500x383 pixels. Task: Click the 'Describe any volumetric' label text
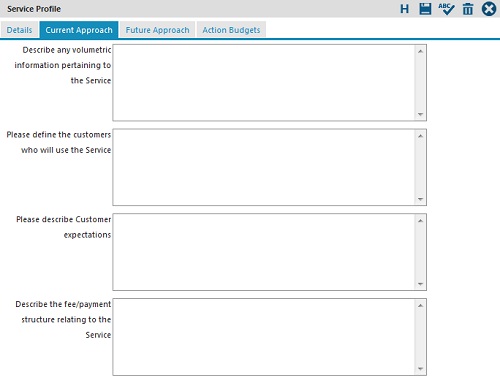67,50
